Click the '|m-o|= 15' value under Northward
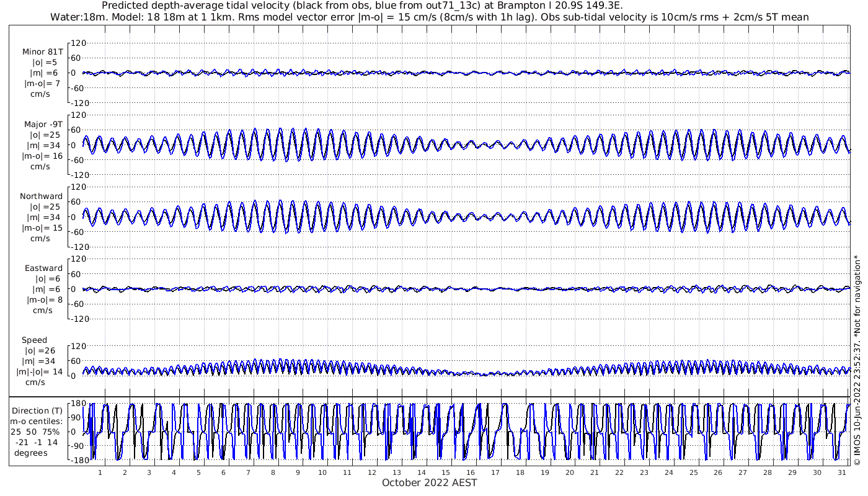Image resolution: width=868 pixels, height=496 pixels. [x=43, y=228]
